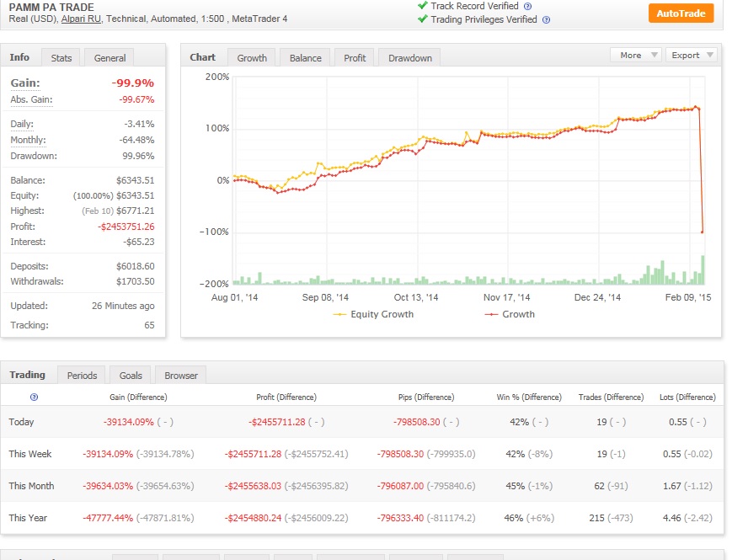The width and height of the screenshot is (732, 560).
Task: Click the -99.9% gain value
Action: [132, 83]
